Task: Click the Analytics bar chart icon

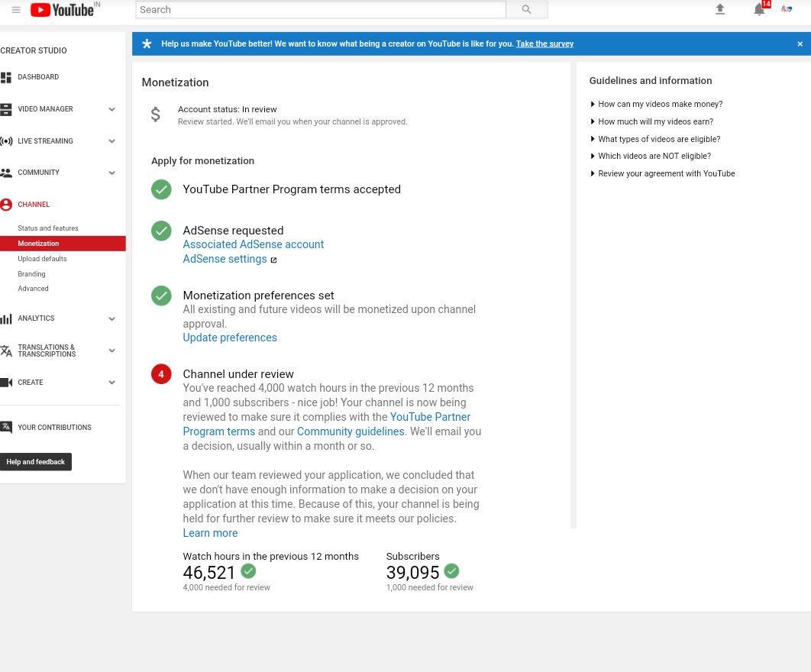Action: (x=6, y=318)
